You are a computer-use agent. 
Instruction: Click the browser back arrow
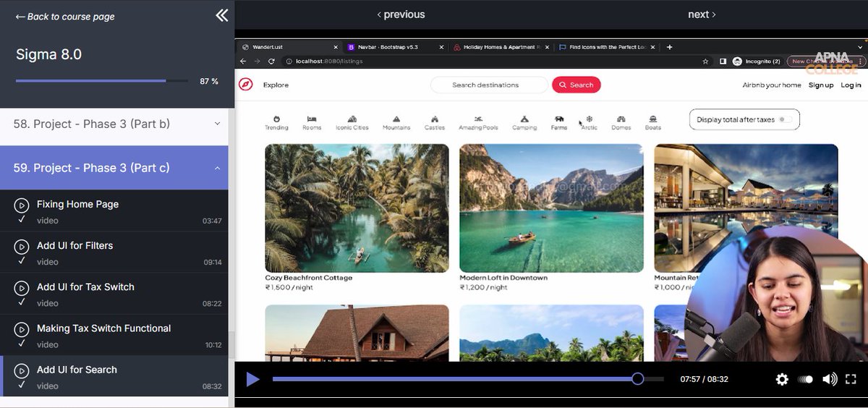pyautogui.click(x=244, y=61)
